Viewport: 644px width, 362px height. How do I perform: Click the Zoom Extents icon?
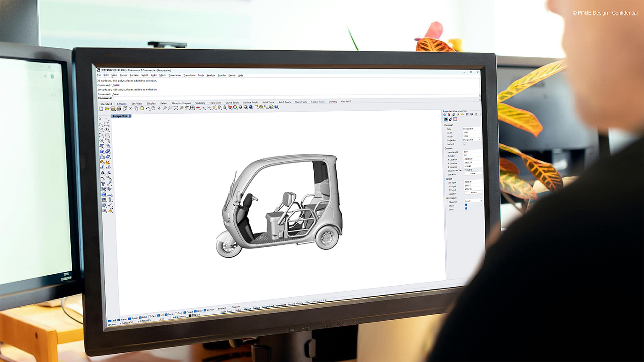(x=176, y=108)
